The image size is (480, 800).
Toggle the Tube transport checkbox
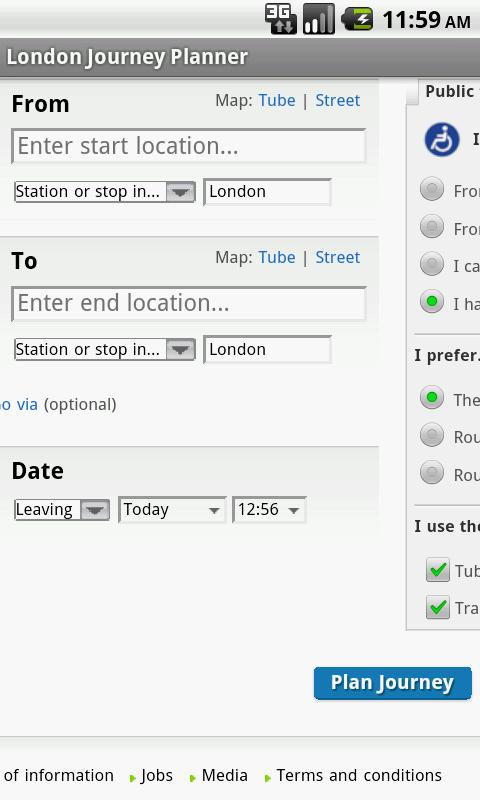coord(438,569)
